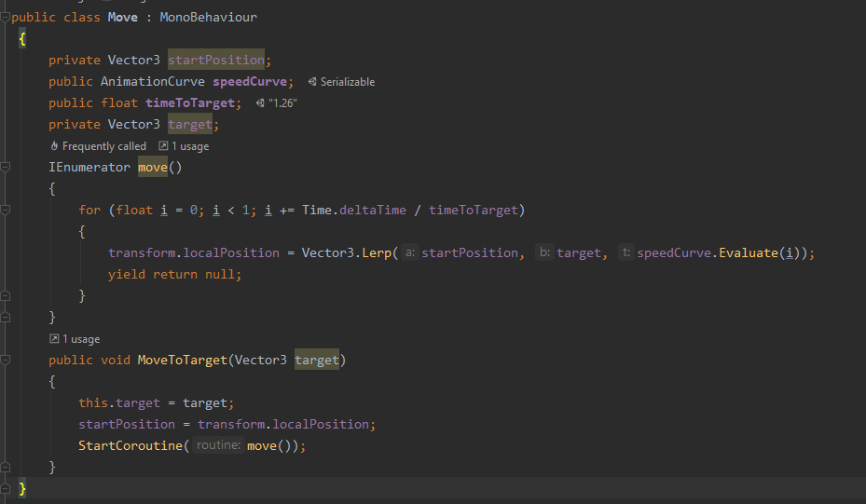This screenshot has width=866, height=504.
Task: Click the highlighted target parameter in MoveToTarget signature
Action: tap(316, 360)
